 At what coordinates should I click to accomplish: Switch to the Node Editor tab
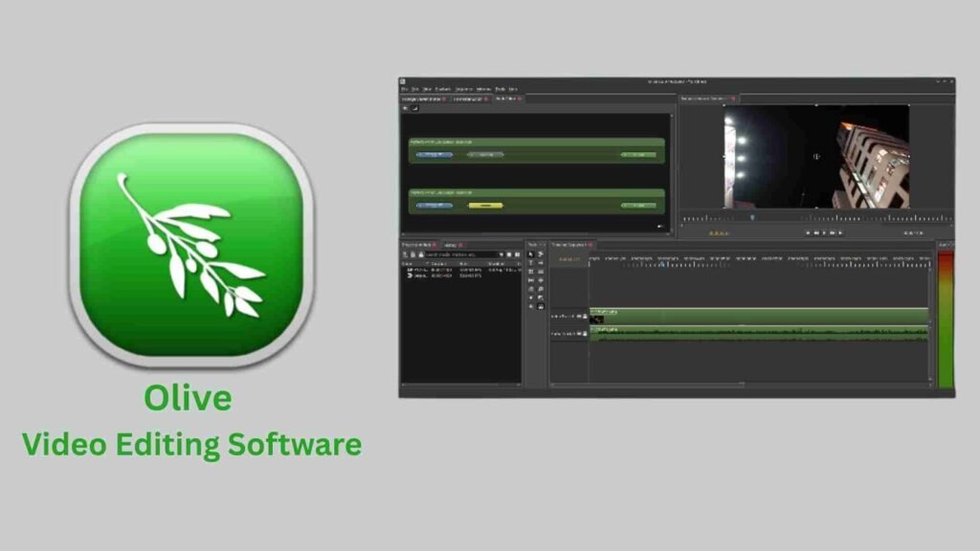coord(505,99)
